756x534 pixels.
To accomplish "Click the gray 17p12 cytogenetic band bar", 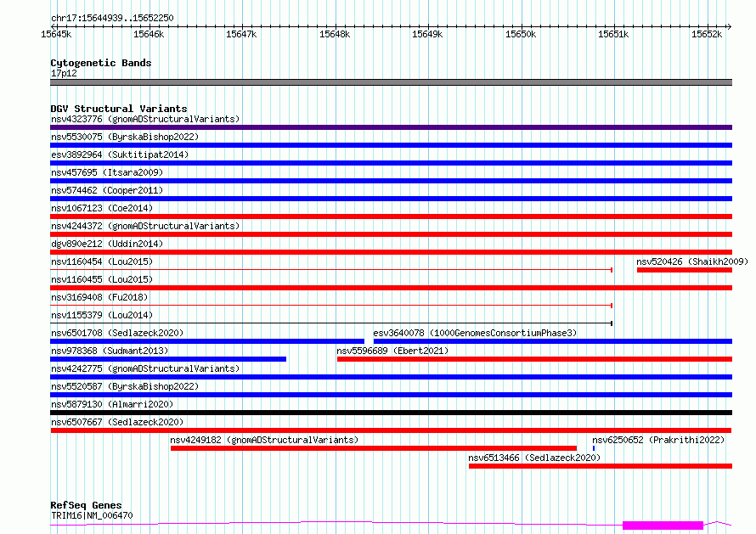I will pyautogui.click(x=391, y=82).
